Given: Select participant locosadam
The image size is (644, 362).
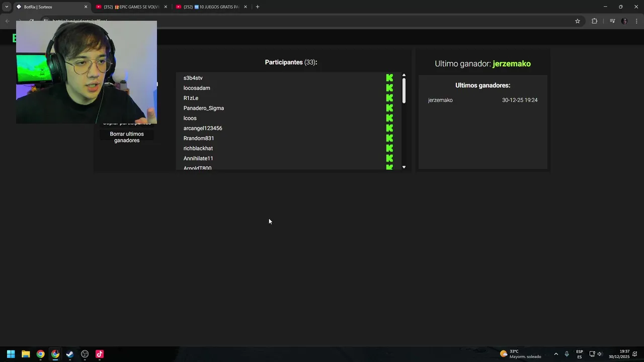Looking at the screenshot, I should 197,88.
